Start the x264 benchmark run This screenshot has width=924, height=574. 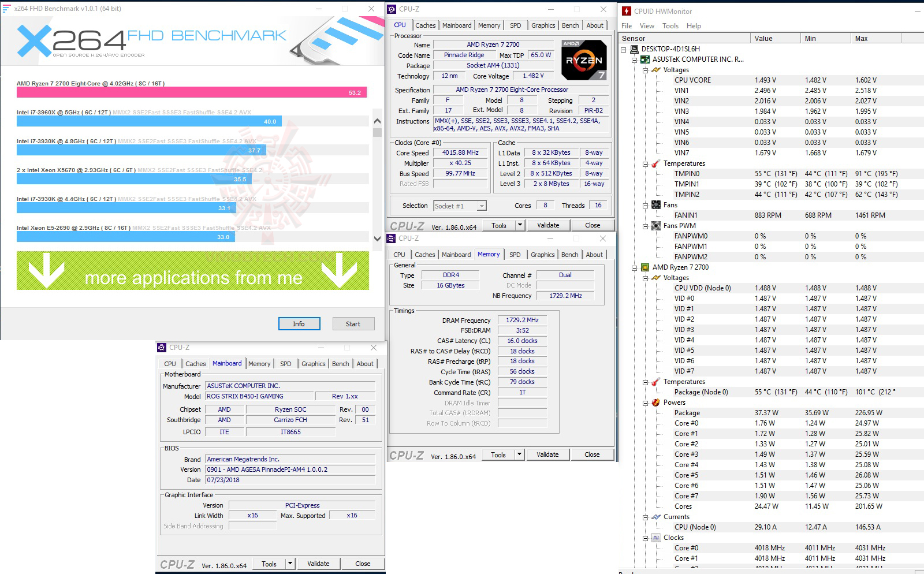point(353,323)
